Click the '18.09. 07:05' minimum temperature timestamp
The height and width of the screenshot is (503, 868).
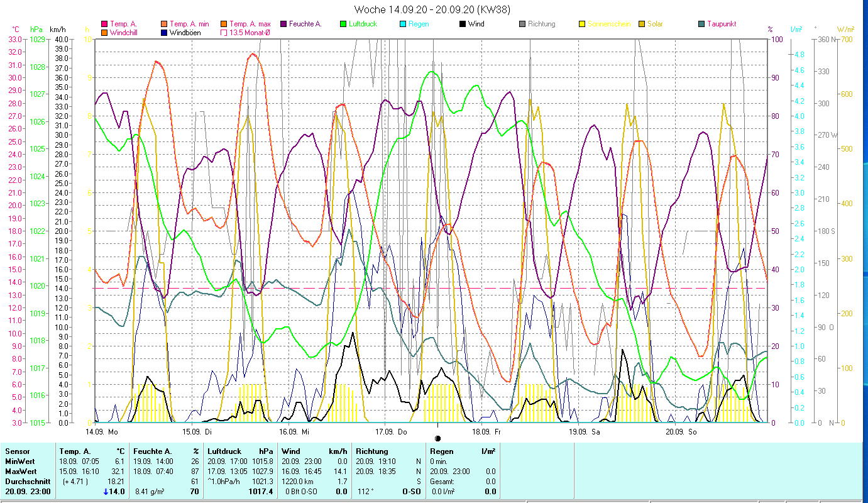click(79, 461)
